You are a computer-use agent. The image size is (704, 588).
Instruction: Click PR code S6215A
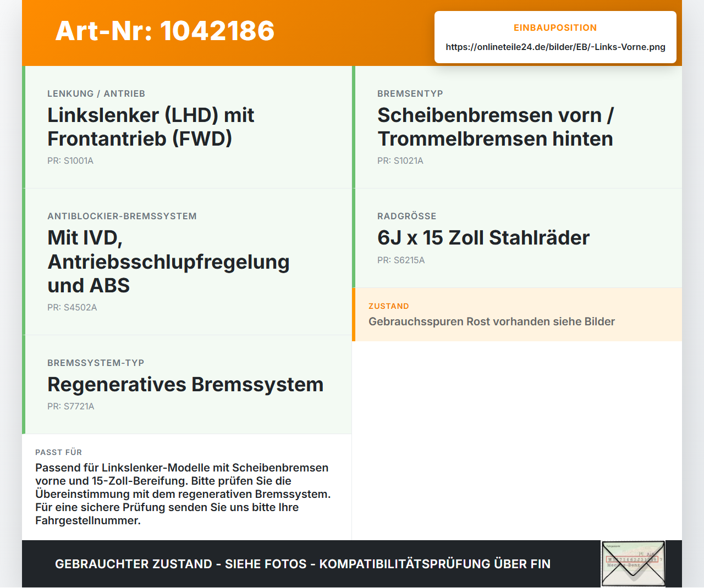pos(401,260)
